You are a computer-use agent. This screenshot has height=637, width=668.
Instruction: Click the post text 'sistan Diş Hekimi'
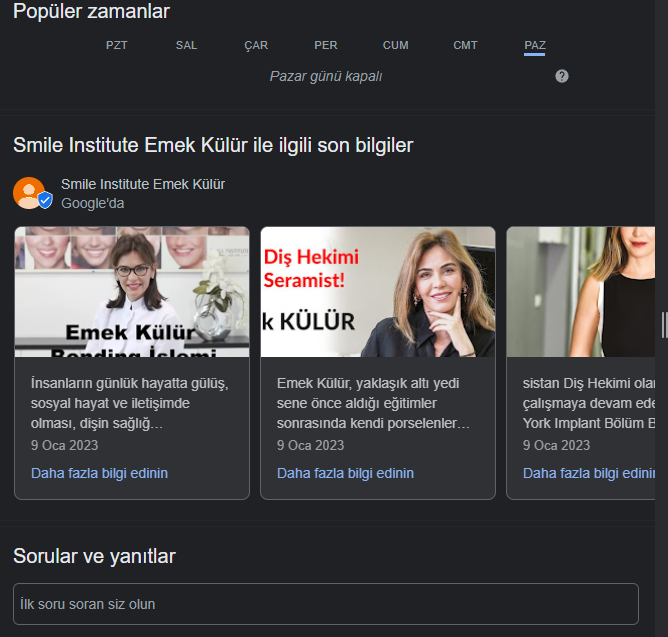click(589, 403)
